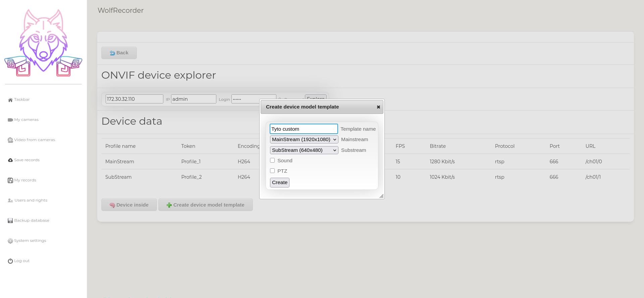Enable the Sound checkbox
This screenshot has width=644, height=298.
(272, 161)
